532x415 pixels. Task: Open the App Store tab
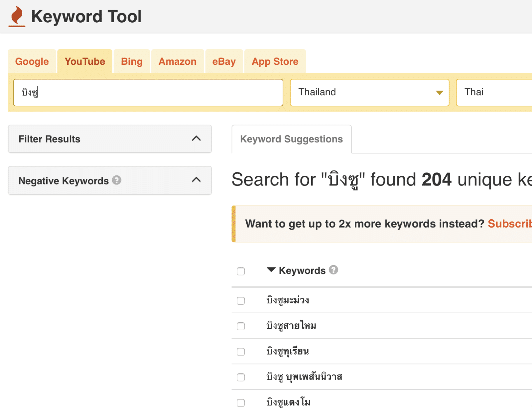tap(275, 61)
